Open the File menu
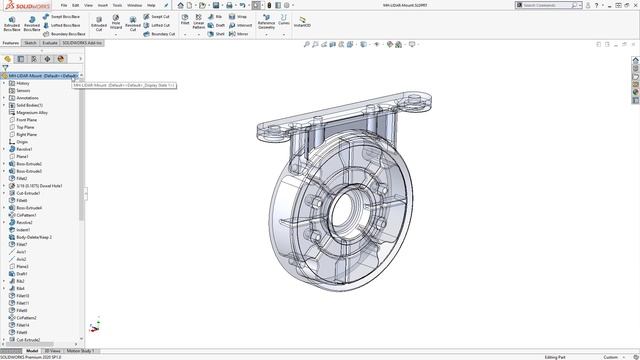 [x=64, y=5]
